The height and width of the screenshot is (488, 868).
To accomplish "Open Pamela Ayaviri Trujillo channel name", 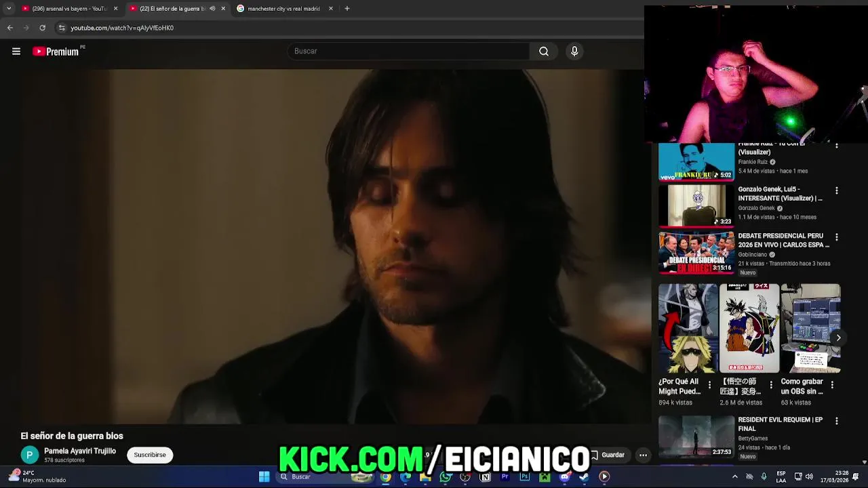I will click(80, 451).
